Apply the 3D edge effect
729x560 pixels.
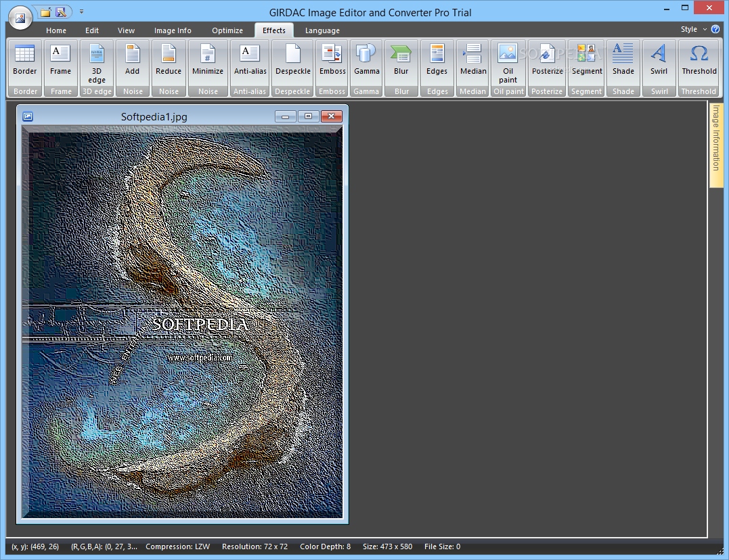point(97,63)
